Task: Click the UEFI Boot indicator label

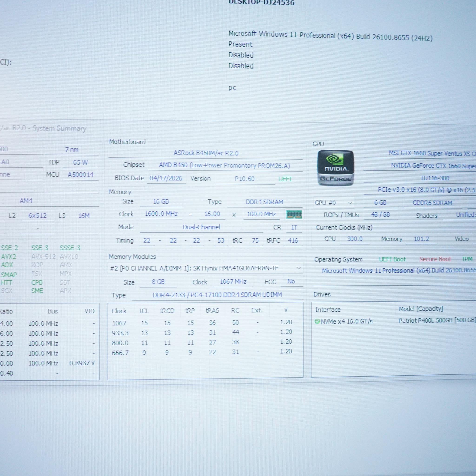Action: point(392,259)
